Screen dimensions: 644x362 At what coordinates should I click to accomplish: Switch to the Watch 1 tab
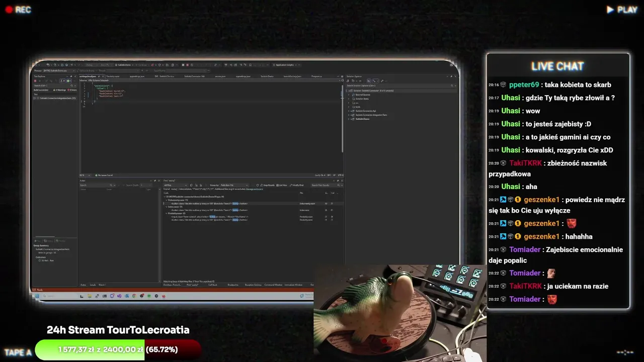(102, 285)
